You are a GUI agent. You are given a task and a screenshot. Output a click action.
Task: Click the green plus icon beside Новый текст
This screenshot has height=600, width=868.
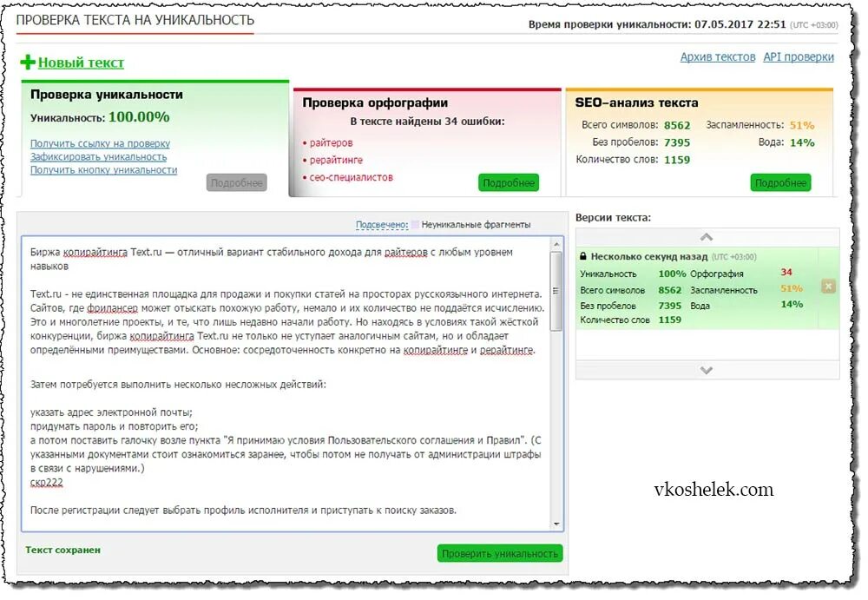point(27,62)
